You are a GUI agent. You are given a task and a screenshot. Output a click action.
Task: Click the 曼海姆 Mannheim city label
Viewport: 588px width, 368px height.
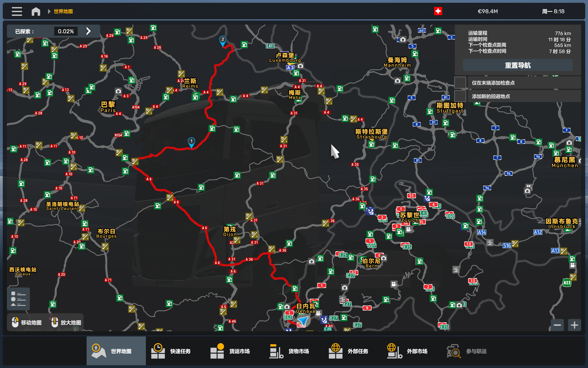pyautogui.click(x=397, y=62)
